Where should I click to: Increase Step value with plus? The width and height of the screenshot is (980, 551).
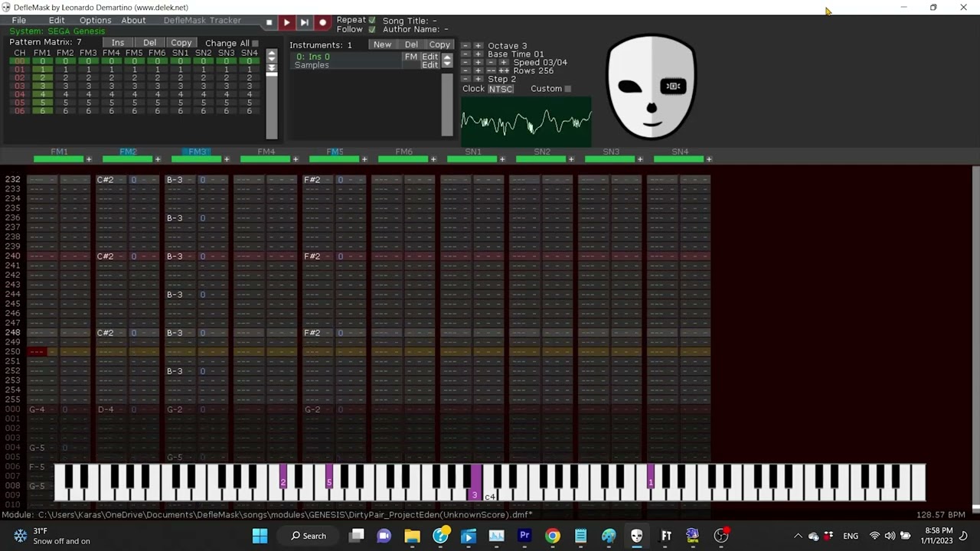tap(479, 79)
